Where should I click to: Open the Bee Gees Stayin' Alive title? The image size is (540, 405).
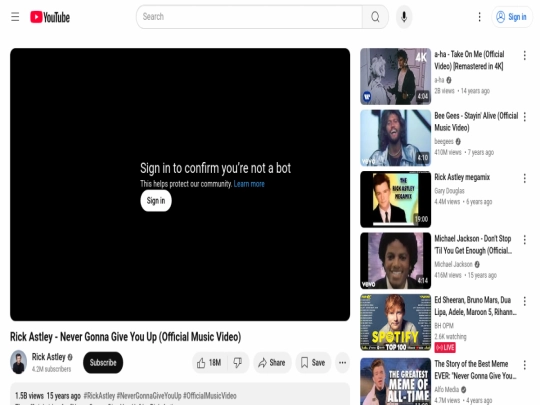point(476,122)
